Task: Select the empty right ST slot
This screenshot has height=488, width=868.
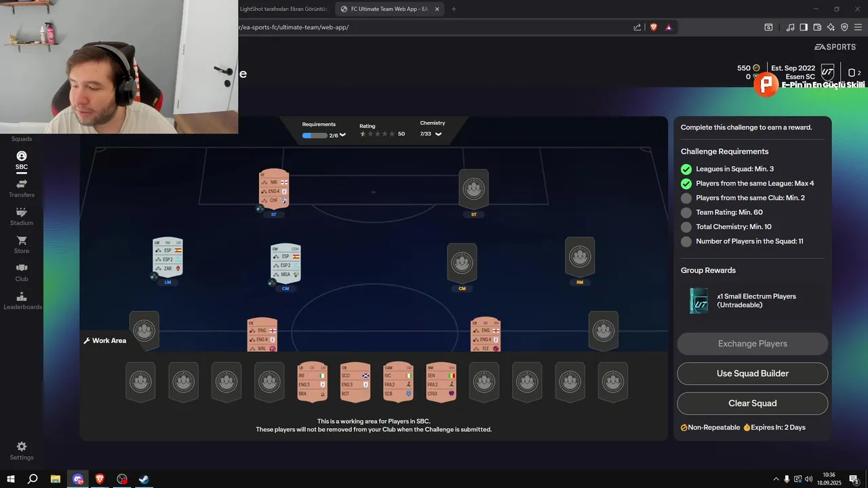Action: point(473,189)
